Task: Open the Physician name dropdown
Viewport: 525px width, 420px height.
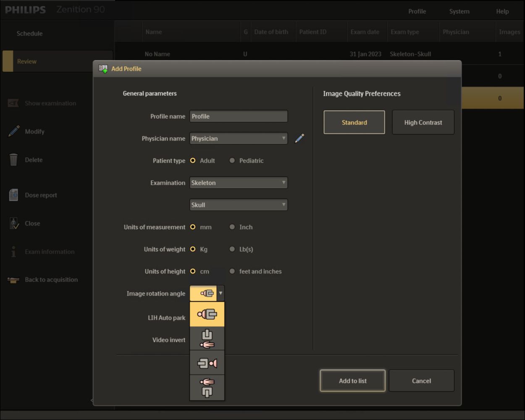Action: (239, 138)
